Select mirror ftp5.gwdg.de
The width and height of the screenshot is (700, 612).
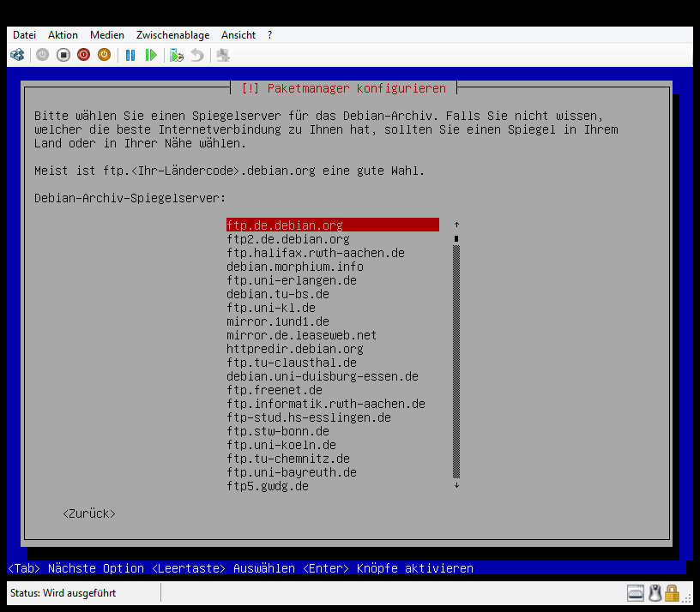268,486
